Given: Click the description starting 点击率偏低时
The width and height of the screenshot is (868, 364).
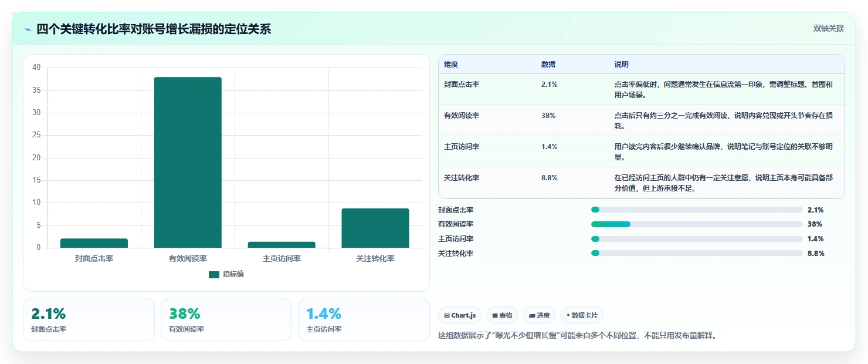Looking at the screenshot, I should click(x=724, y=89).
